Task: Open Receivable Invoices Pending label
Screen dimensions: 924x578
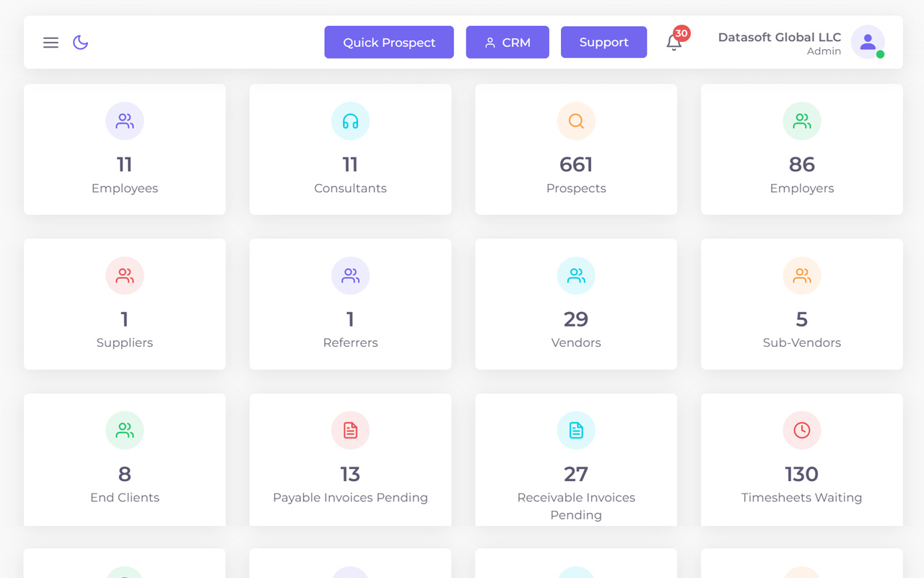Action: point(576,506)
